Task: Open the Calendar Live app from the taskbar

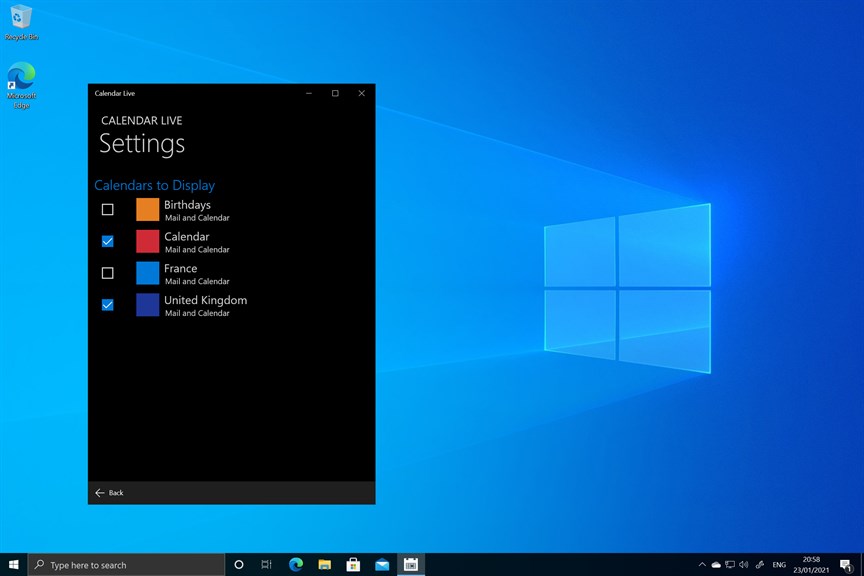Action: tap(410, 564)
